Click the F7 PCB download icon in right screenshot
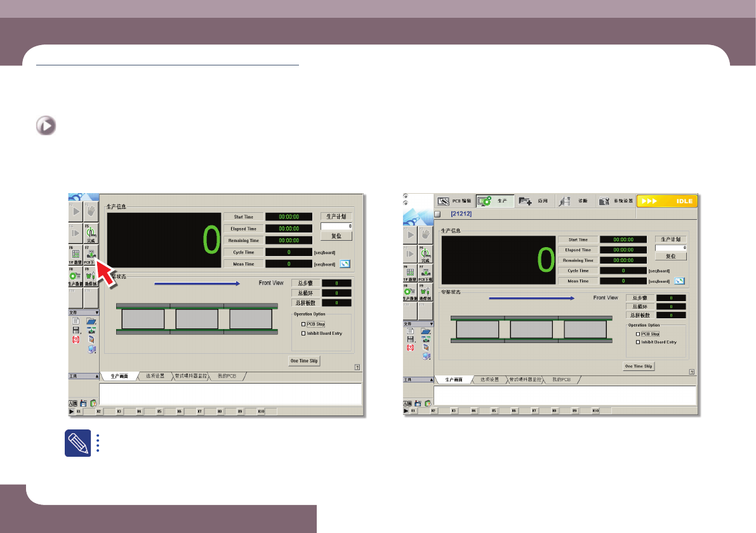 (425, 273)
